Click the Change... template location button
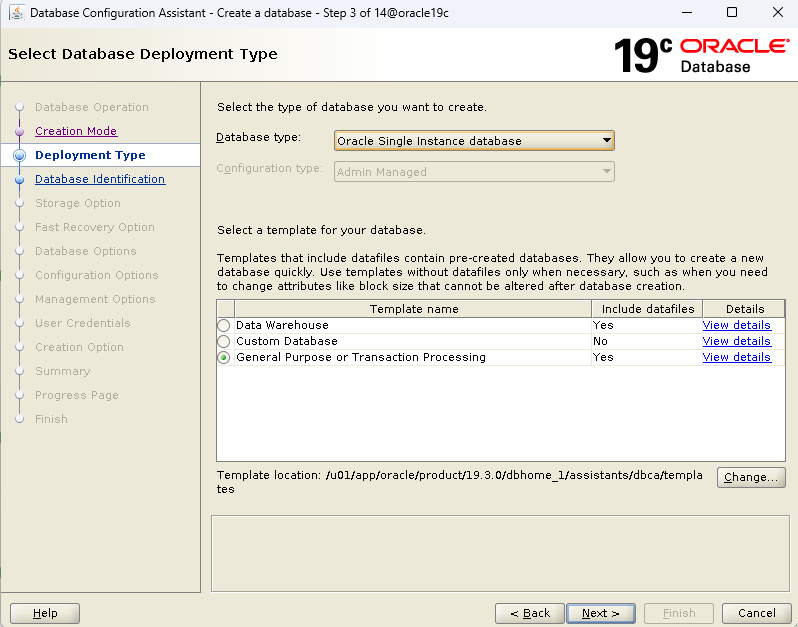 point(751,477)
